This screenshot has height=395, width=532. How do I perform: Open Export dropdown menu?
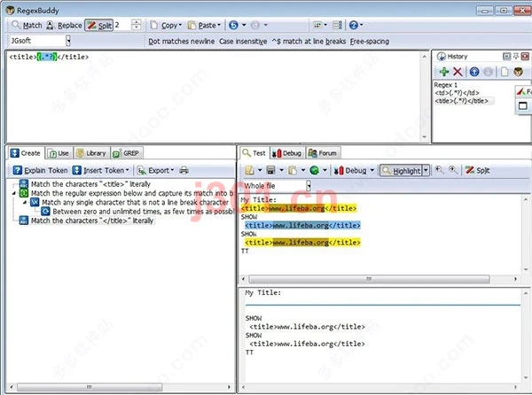click(x=156, y=170)
